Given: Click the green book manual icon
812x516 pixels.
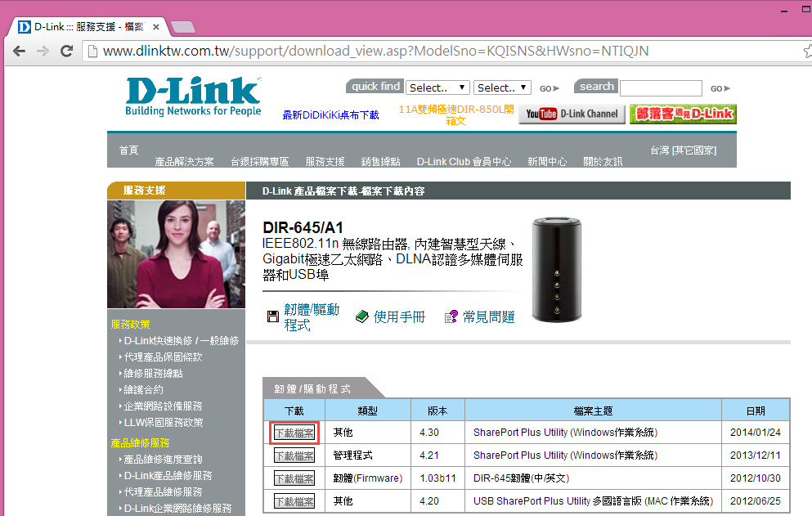Looking at the screenshot, I should pos(362,316).
